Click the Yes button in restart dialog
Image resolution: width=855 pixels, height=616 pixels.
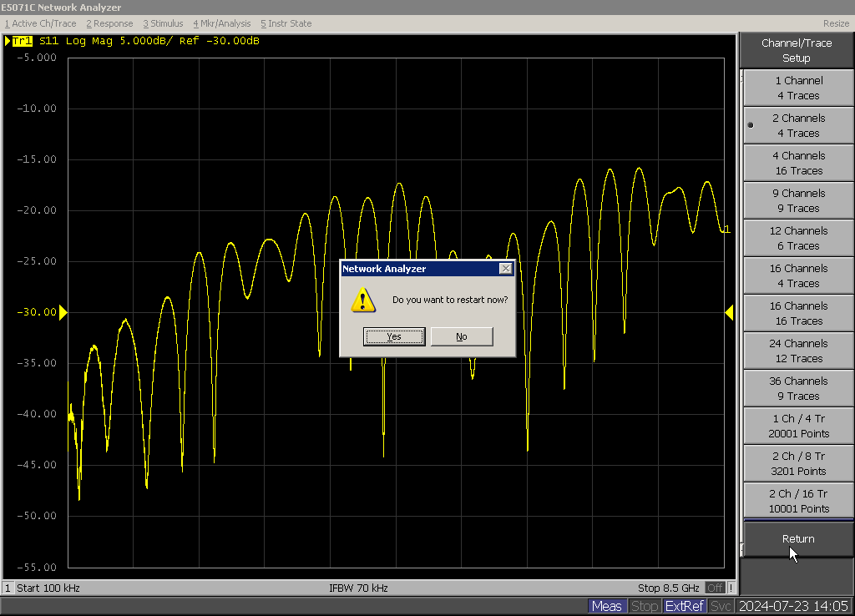(x=394, y=336)
